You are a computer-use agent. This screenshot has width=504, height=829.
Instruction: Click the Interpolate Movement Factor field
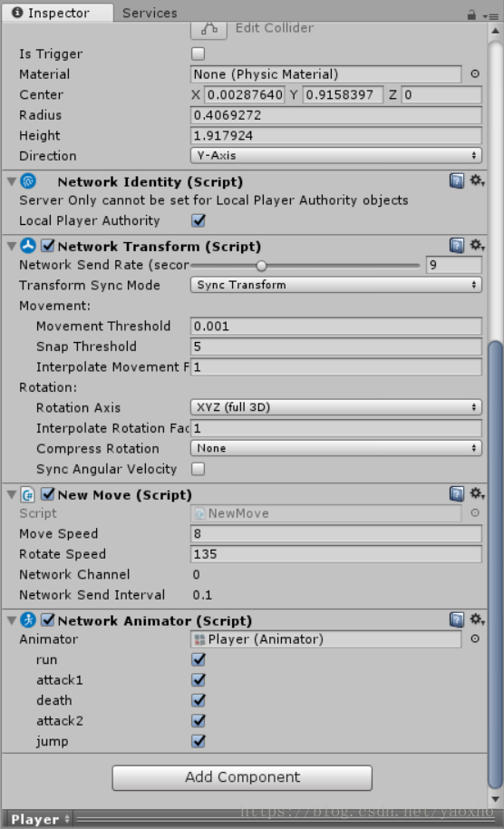[336, 367]
